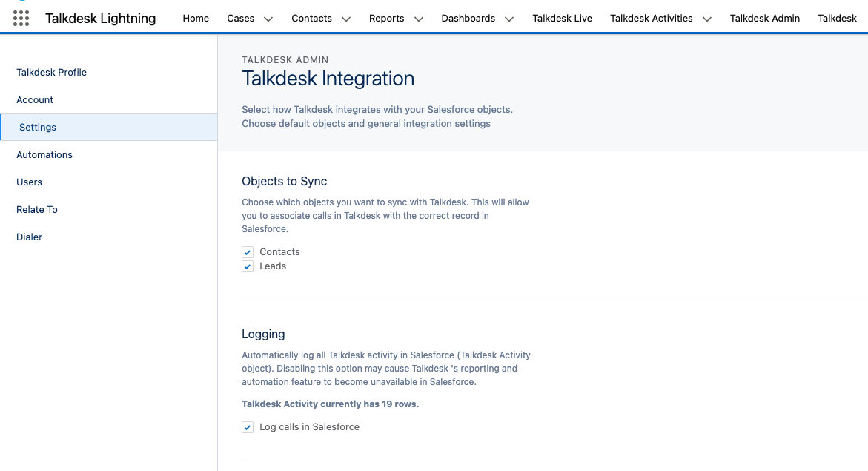Screen dimensions: 868x471
Task: Click the 'Talkdesk Activity currently has 19 rows.' text
Action: click(331, 404)
